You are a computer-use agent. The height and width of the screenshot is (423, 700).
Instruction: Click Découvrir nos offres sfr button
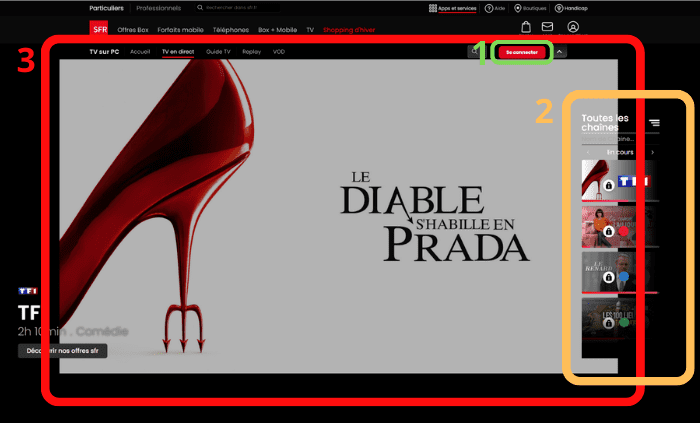click(62, 351)
